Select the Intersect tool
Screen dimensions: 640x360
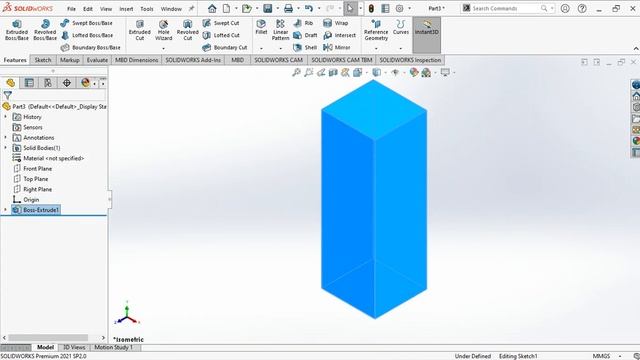click(x=340, y=36)
